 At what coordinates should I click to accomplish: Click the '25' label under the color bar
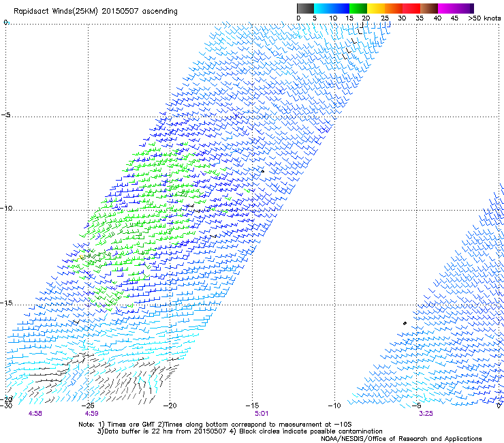385,18
